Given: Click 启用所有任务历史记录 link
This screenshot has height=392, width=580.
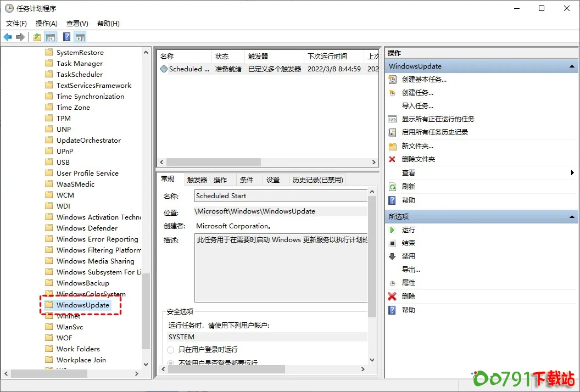Looking at the screenshot, I should (x=434, y=132).
